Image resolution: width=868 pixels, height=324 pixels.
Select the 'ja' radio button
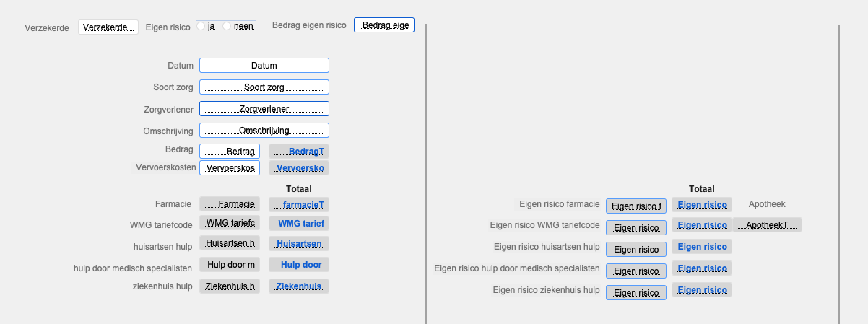[201, 27]
